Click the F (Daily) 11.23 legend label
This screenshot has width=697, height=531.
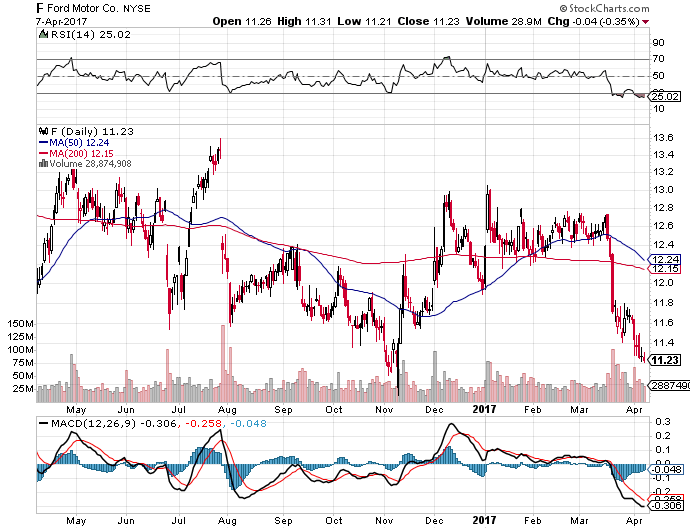pos(92,132)
